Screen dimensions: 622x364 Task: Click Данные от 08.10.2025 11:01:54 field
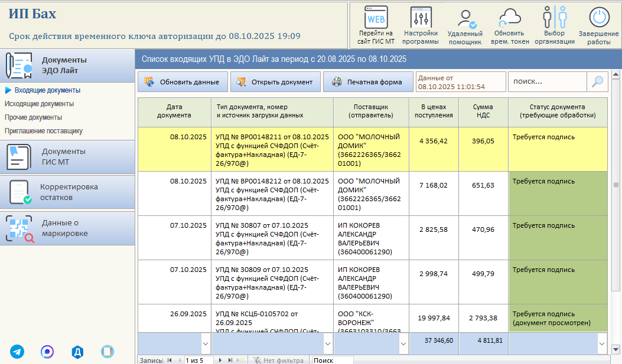point(461,82)
